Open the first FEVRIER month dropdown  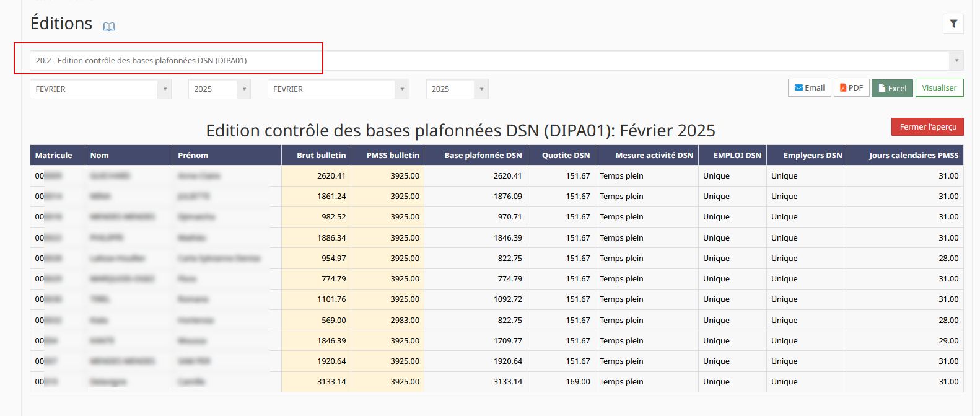pyautogui.click(x=100, y=89)
